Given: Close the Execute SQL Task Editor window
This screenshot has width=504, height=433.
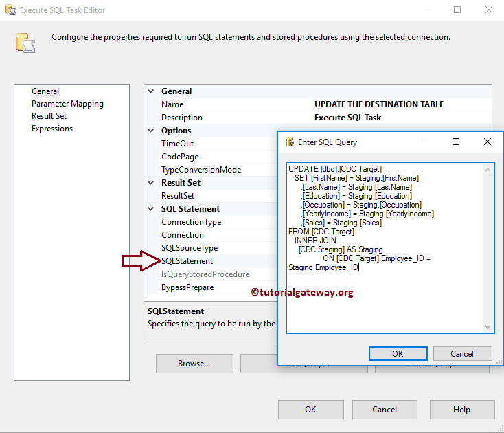Looking at the screenshot, I should [x=489, y=10].
